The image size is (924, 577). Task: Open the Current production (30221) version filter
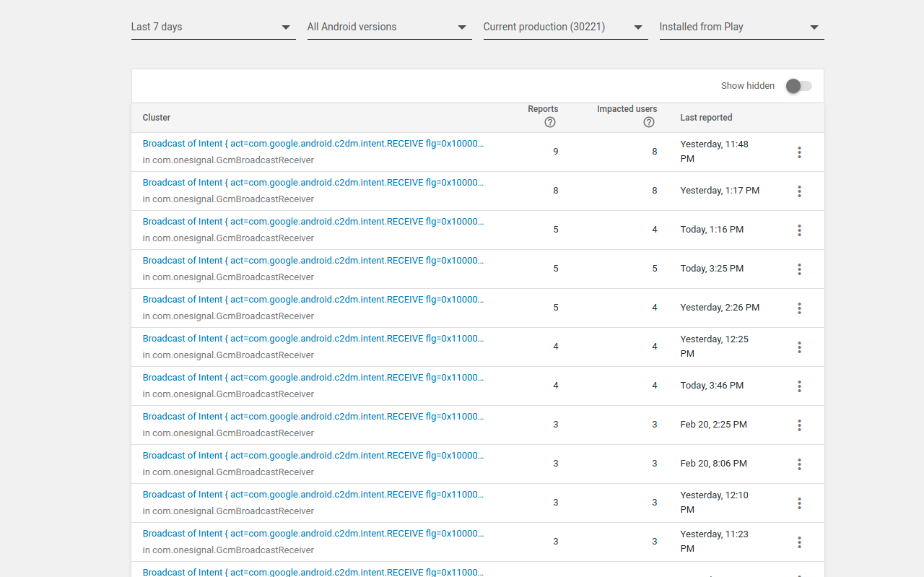(565, 27)
